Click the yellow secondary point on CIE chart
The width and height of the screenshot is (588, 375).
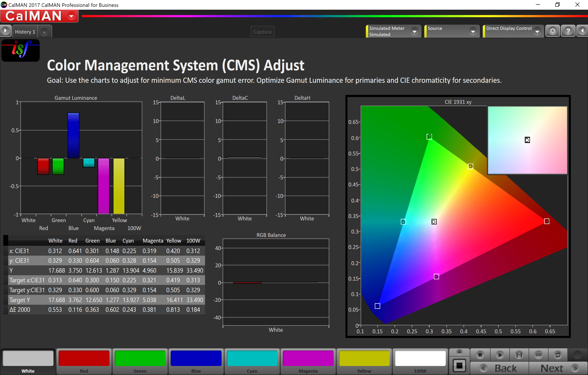click(470, 166)
